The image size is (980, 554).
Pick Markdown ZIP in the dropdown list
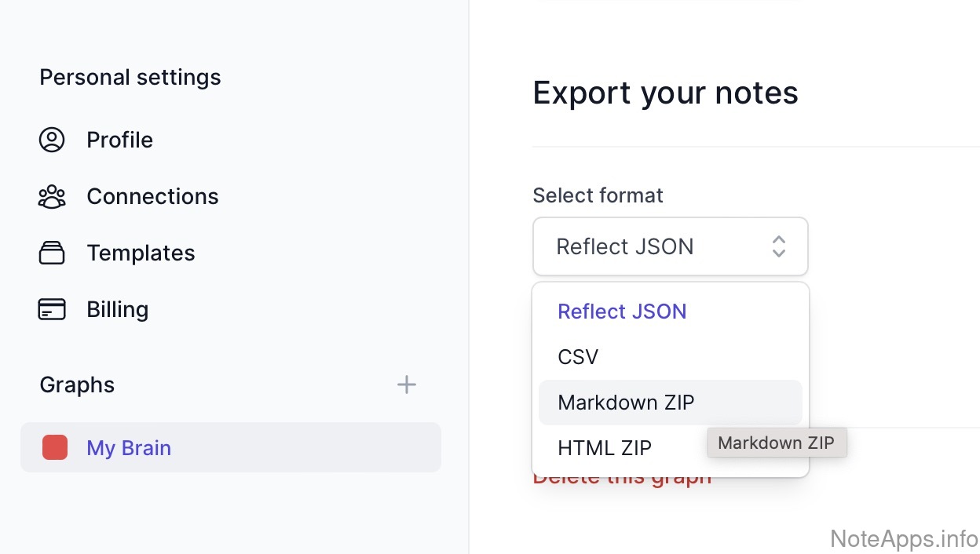(626, 403)
